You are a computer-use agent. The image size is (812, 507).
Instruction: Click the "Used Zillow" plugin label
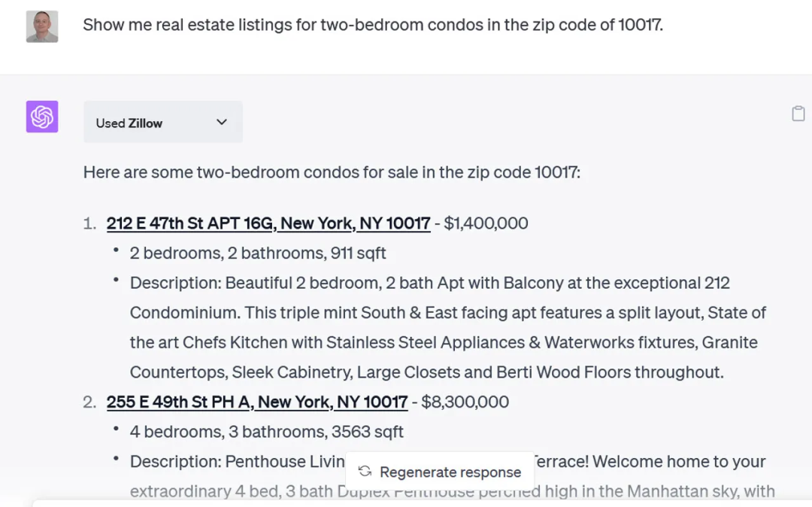pyautogui.click(x=129, y=123)
